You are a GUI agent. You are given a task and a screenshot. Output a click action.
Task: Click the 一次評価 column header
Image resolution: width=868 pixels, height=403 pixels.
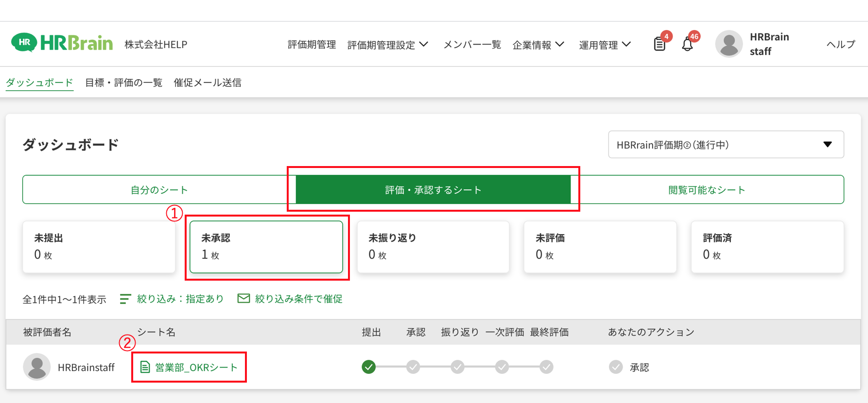tap(504, 332)
